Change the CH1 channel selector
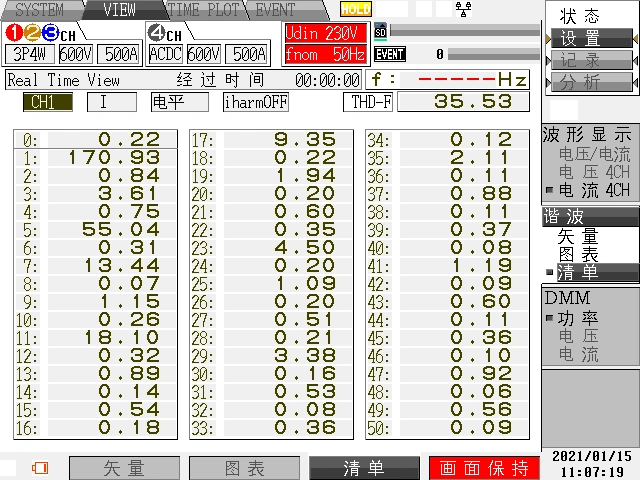Image resolution: width=640 pixels, height=480 pixels. (x=48, y=102)
